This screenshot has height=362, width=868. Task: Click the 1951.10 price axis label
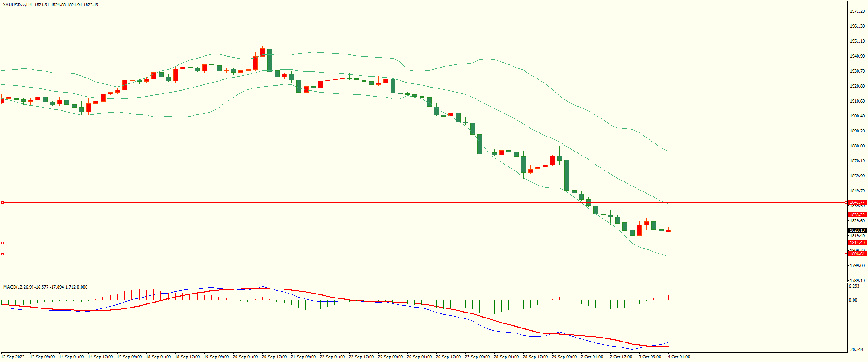click(857, 41)
